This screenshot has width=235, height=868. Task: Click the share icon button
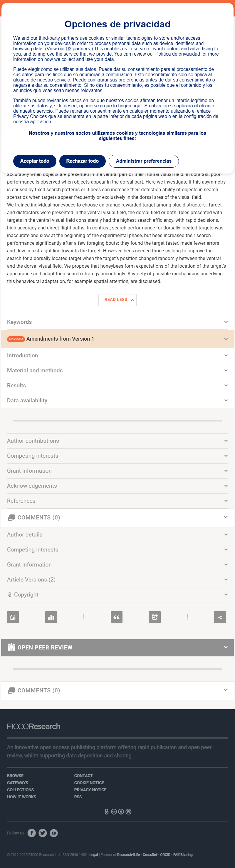[220, 617]
